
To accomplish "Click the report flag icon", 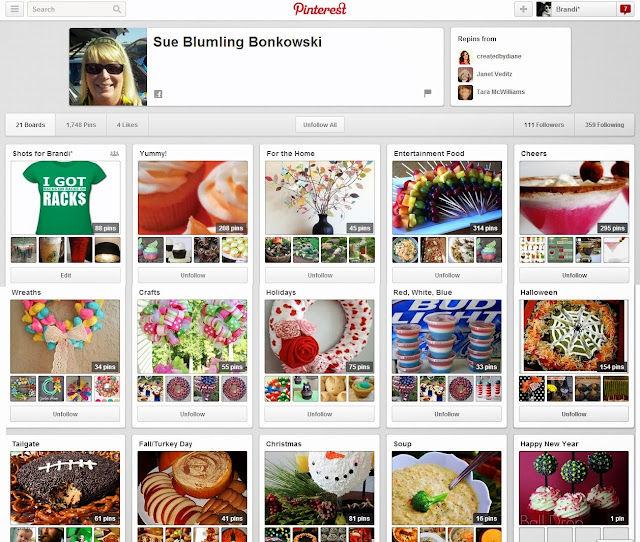I will click(427, 93).
